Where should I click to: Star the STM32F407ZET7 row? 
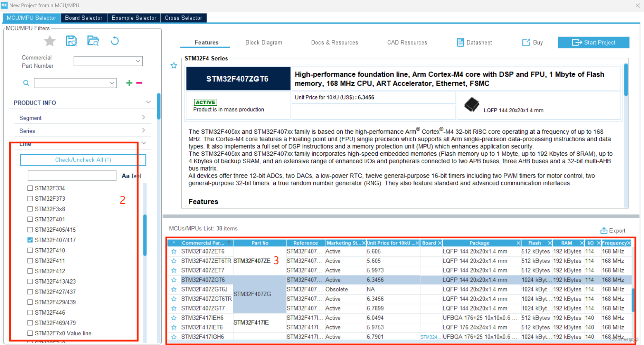(174, 270)
